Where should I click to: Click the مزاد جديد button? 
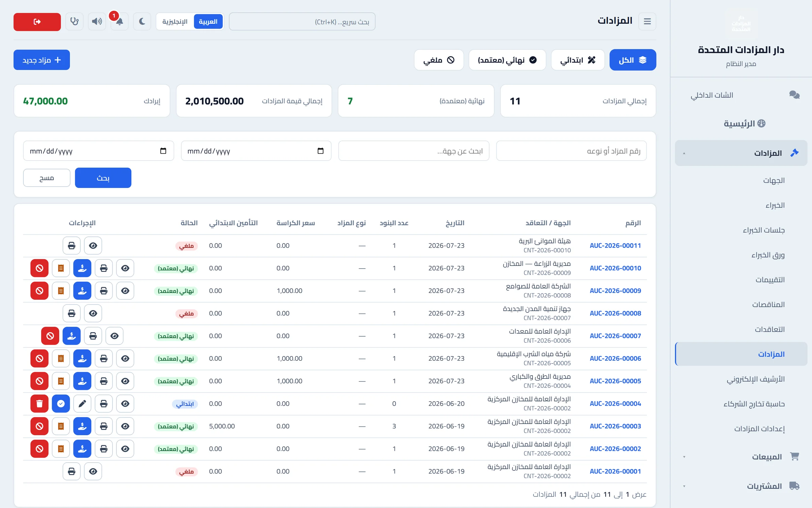point(42,60)
